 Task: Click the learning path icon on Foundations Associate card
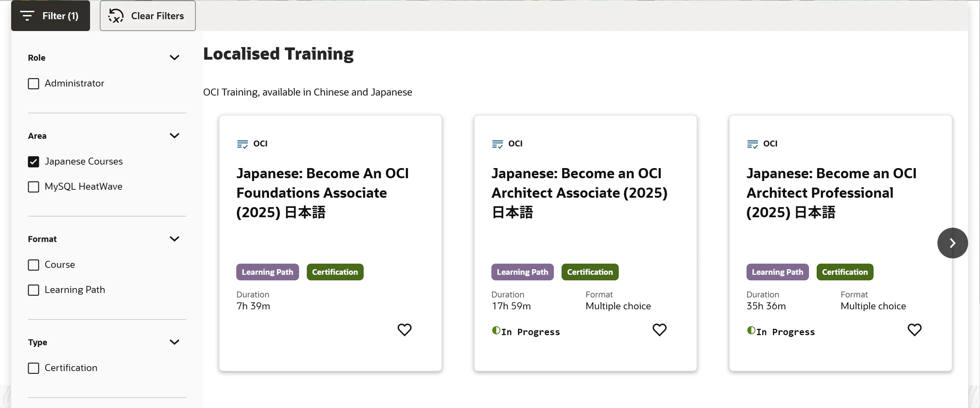(242, 144)
